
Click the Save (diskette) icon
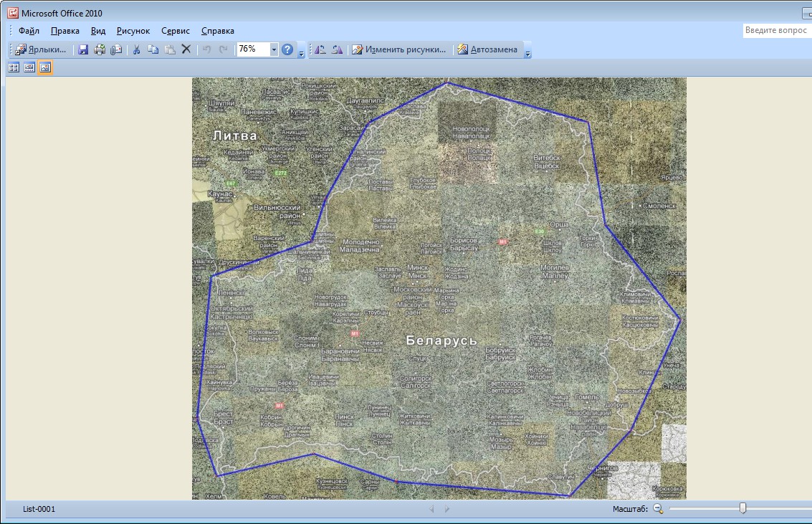pyautogui.click(x=83, y=49)
